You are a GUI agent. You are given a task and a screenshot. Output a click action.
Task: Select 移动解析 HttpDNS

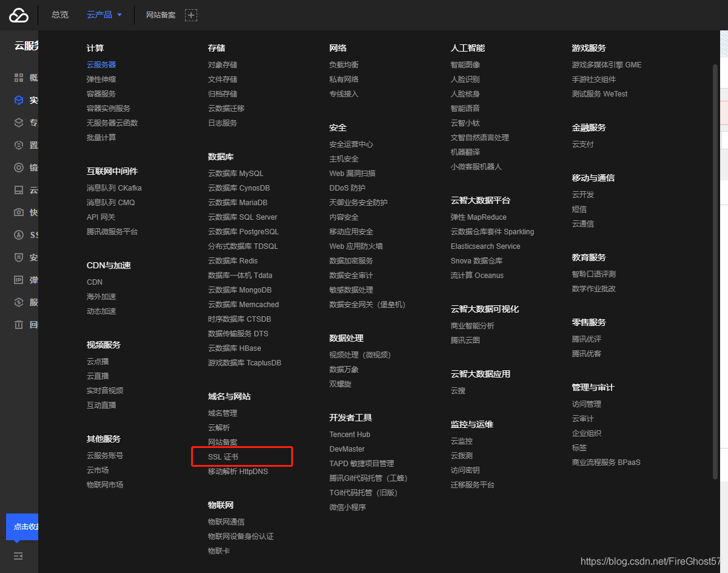click(x=238, y=471)
